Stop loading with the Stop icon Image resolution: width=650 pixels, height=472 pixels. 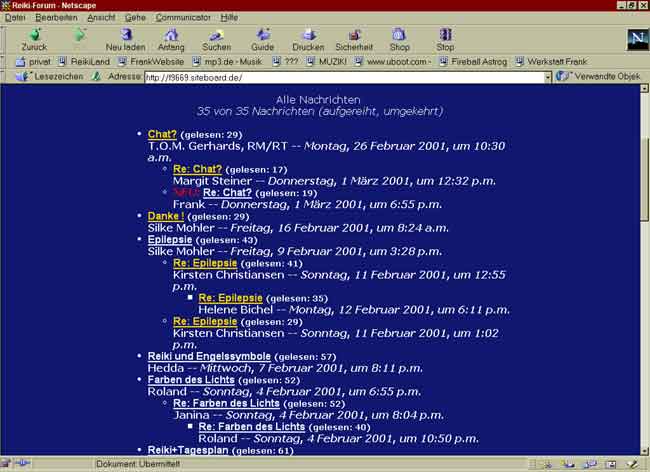445,40
